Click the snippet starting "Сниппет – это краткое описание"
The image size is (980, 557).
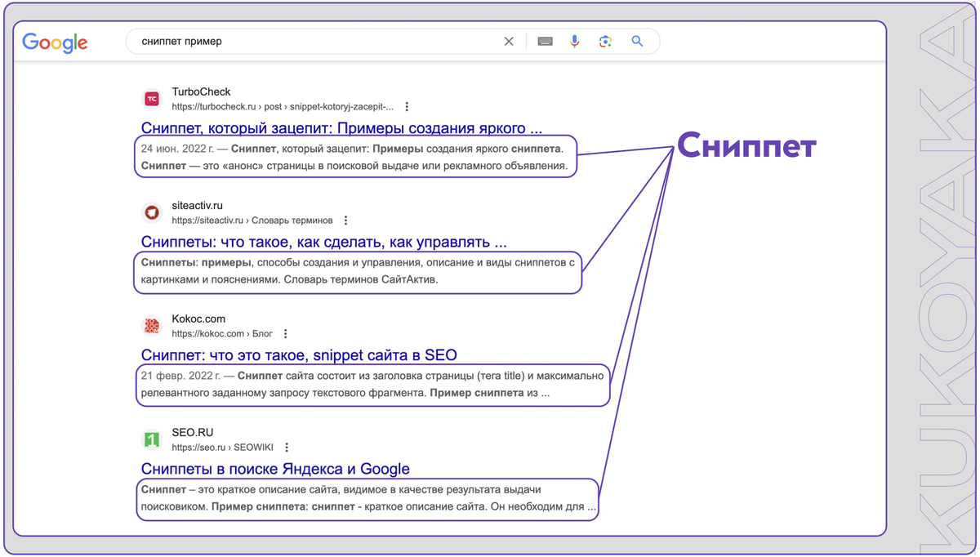tap(367, 497)
